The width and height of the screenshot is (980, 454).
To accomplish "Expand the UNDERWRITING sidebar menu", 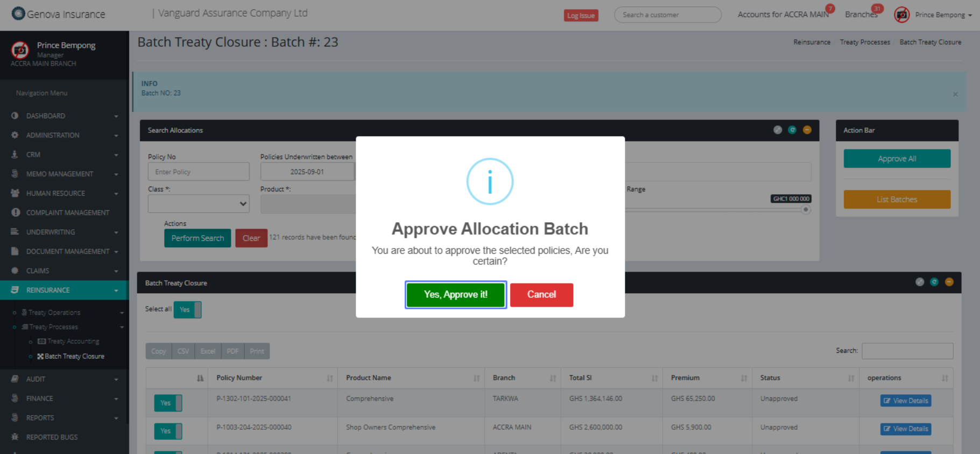I will [65, 232].
